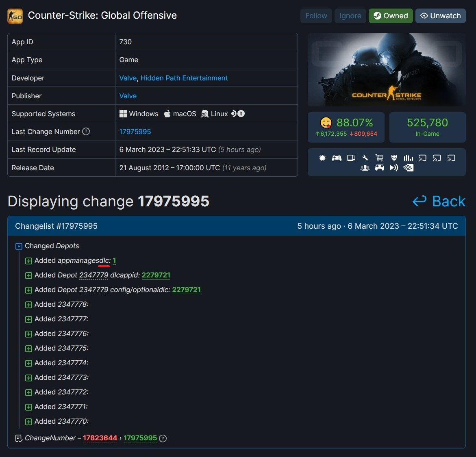
Task: Click the negative reviews count 809,654
Action: tap(363, 134)
